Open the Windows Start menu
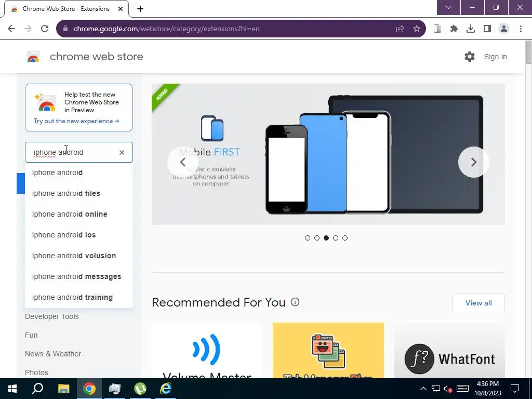The height and width of the screenshot is (399, 532). tap(12, 389)
